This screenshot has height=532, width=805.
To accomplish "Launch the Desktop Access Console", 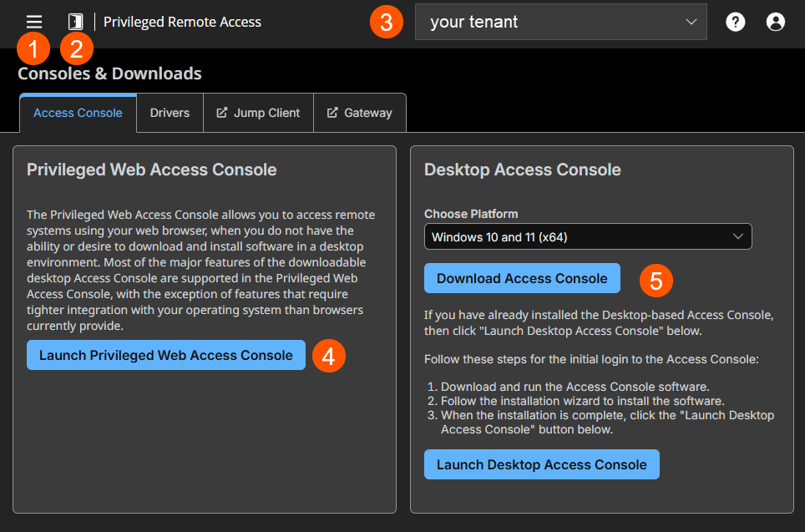I will click(x=541, y=464).
